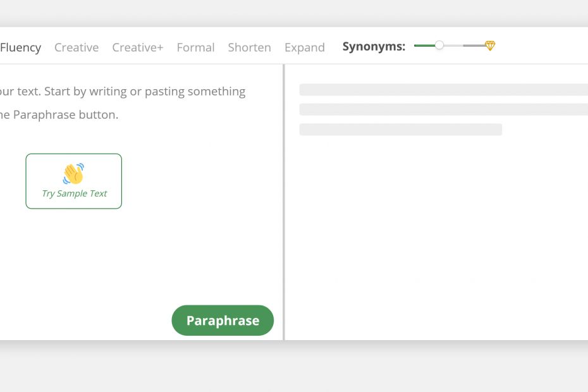Switch to Shorten mode
The image size is (588, 392).
click(x=249, y=47)
